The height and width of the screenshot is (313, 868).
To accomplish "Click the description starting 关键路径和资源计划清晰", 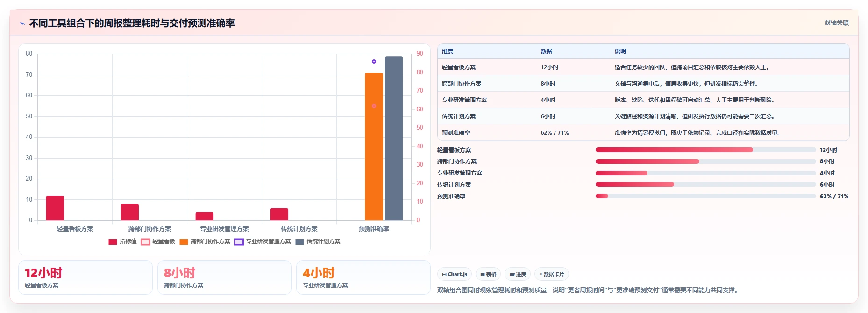I will 695,116.
